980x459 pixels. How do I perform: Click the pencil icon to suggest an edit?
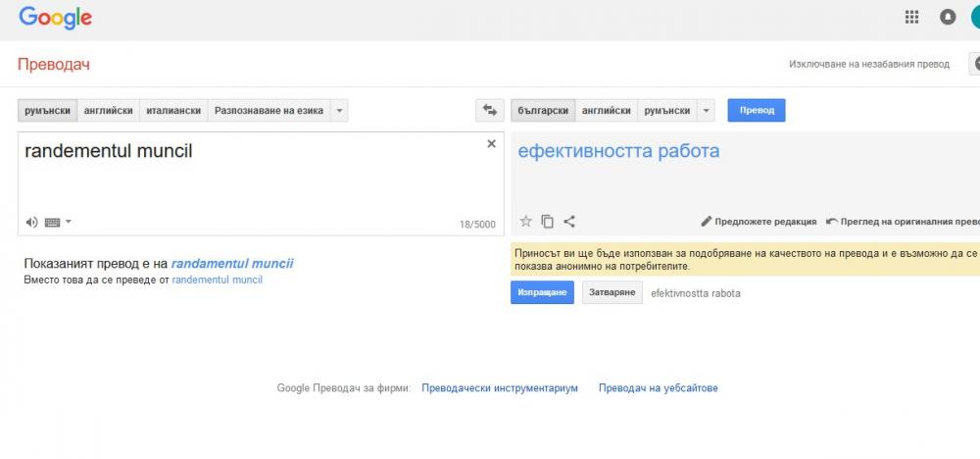click(707, 222)
